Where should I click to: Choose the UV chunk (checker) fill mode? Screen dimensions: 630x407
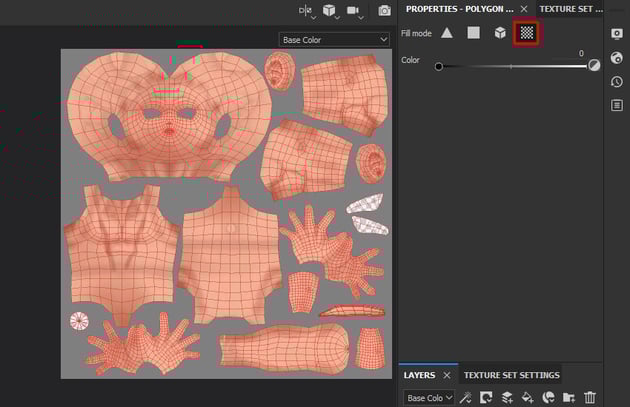[526, 33]
